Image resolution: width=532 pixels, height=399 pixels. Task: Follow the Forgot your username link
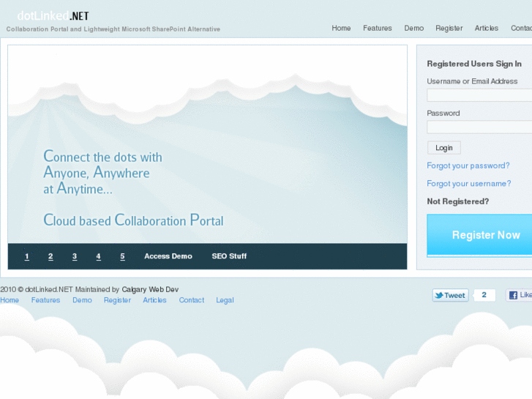click(x=468, y=184)
